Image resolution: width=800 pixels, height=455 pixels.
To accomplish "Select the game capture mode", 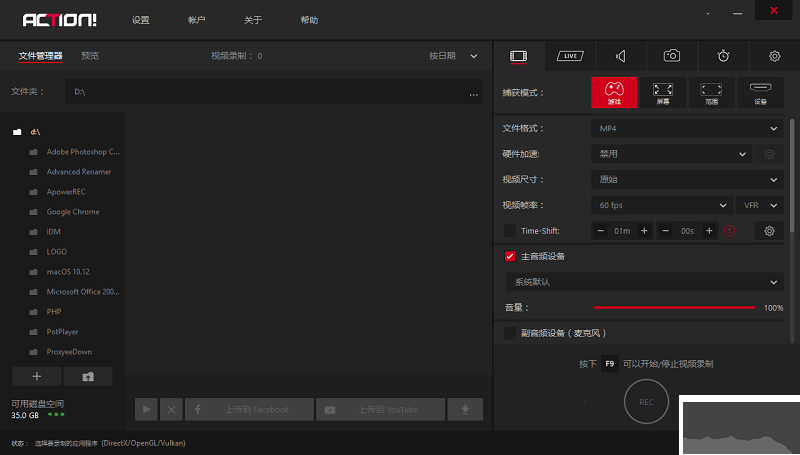I will click(x=614, y=92).
